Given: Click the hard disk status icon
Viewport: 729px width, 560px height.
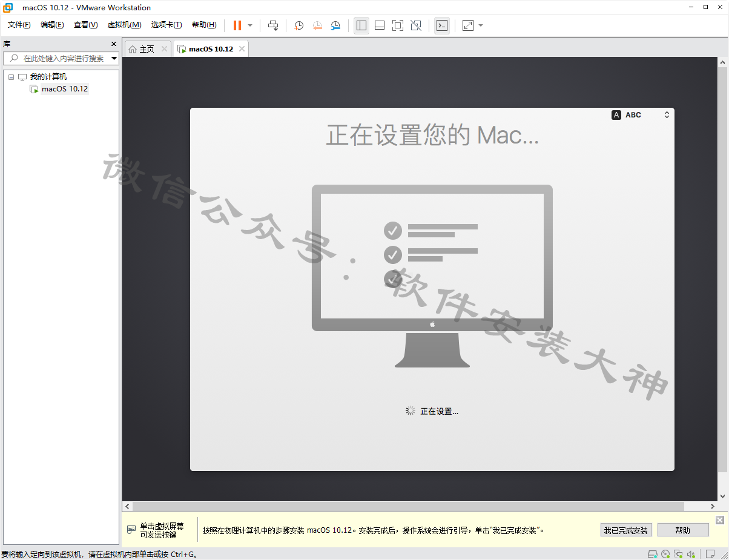Looking at the screenshot, I should tap(653, 554).
